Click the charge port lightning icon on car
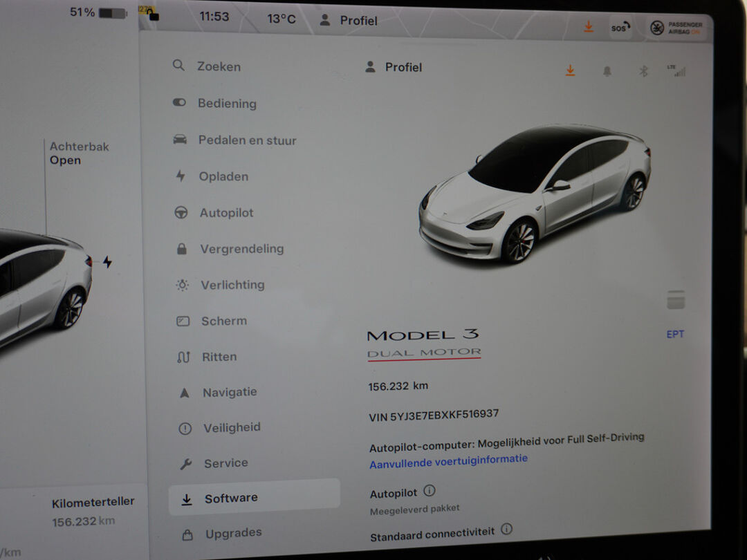 click(x=108, y=261)
